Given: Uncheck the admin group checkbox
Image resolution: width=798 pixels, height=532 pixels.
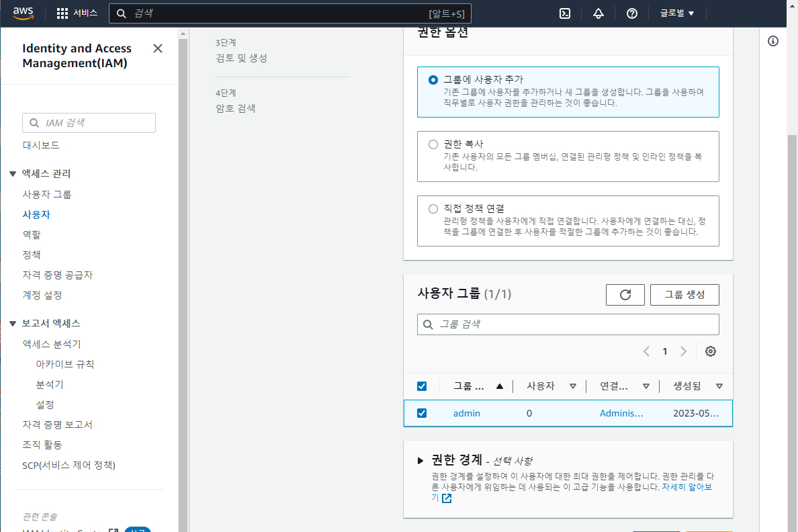Looking at the screenshot, I should click(x=422, y=413).
